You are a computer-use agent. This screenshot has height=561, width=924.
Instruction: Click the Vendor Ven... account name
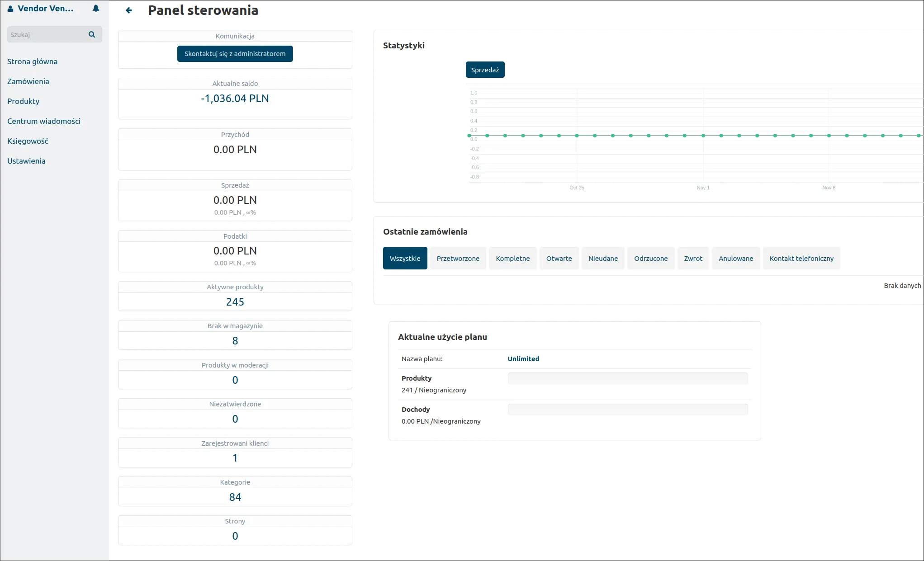click(x=45, y=9)
